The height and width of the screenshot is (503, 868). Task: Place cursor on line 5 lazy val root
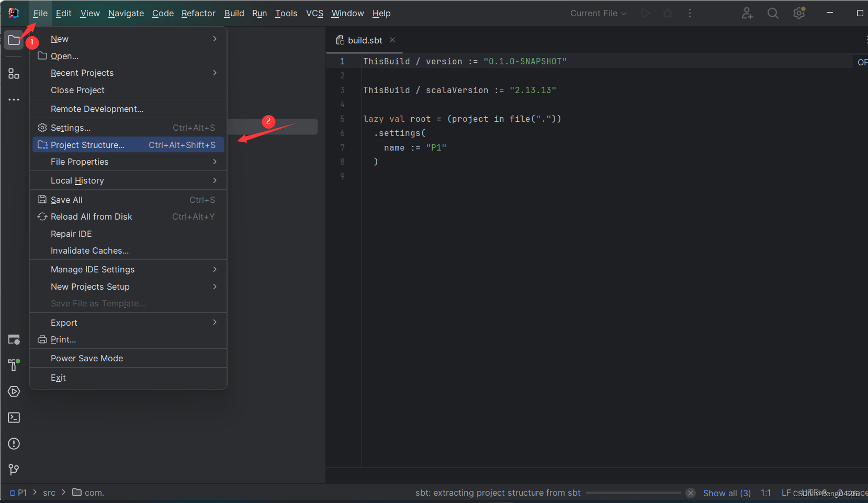point(462,119)
